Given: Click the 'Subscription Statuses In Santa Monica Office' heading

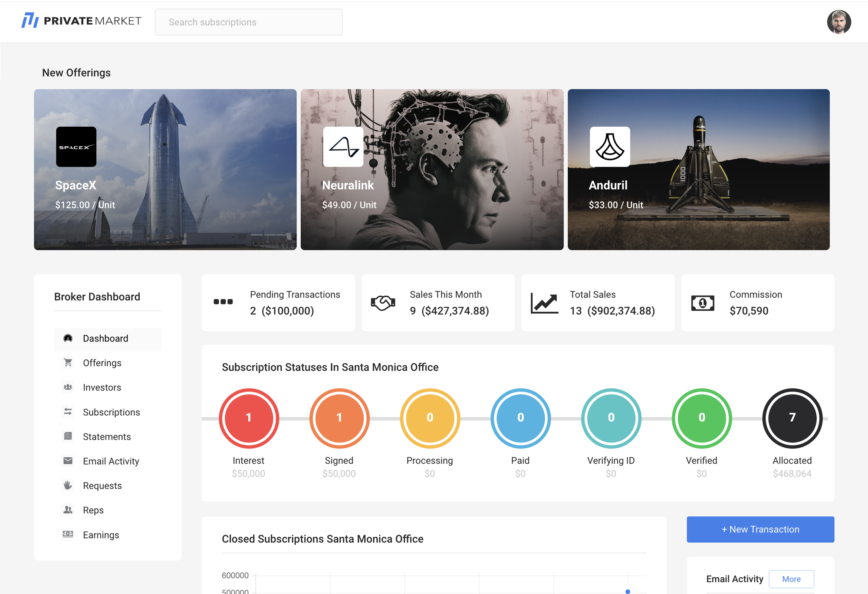Looking at the screenshot, I should [330, 367].
